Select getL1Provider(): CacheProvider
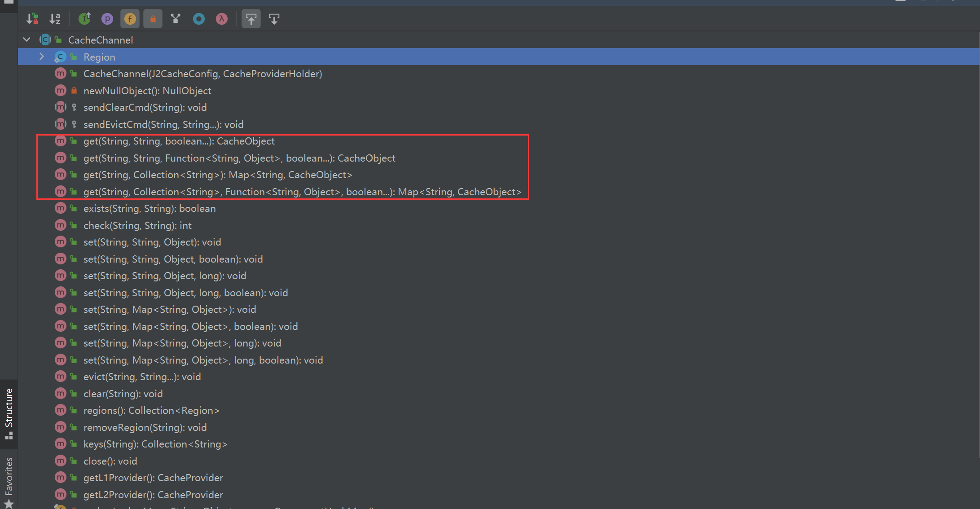Screen dimensions: 980x509 153,478
